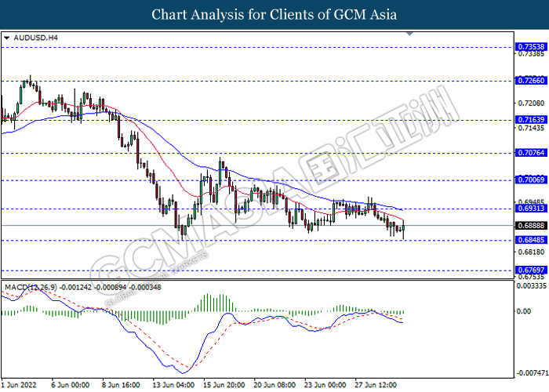This screenshot has height=392, width=549.
Task: Click the 20 Jun 08:00 date label
Action: [274, 385]
